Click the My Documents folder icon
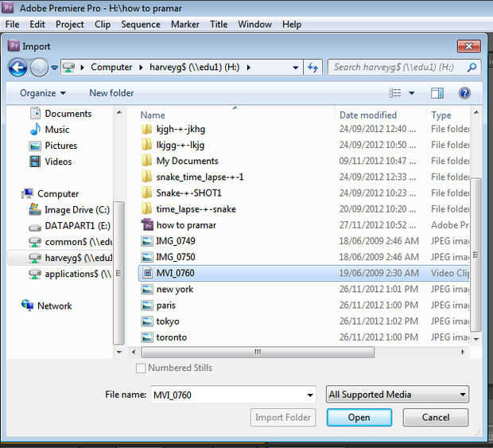The image size is (493, 448). tap(147, 161)
